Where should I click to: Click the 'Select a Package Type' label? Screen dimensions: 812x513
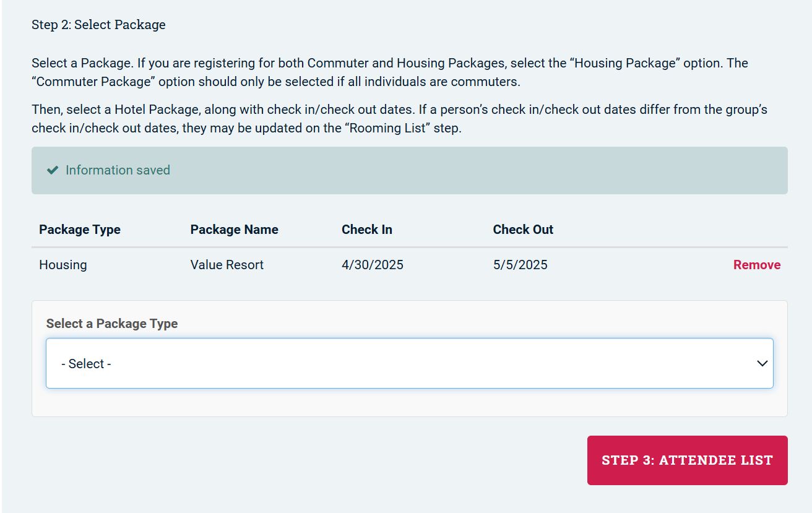[112, 324]
